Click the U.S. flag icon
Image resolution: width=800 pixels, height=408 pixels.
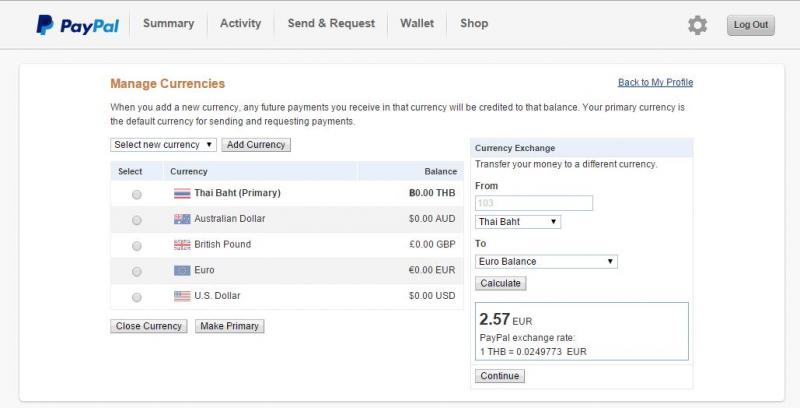[x=182, y=297]
